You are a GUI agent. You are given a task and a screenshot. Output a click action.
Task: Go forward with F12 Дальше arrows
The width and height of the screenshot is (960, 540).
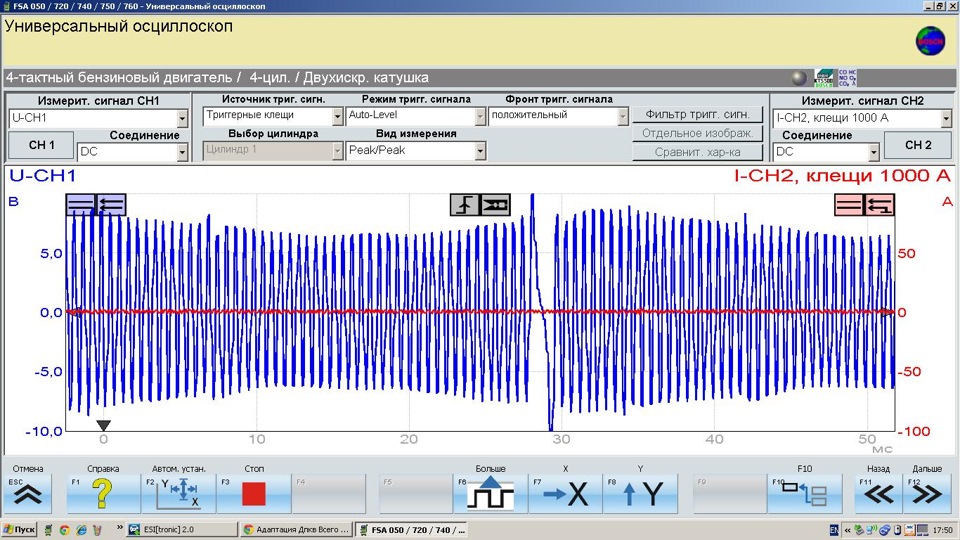tap(927, 494)
